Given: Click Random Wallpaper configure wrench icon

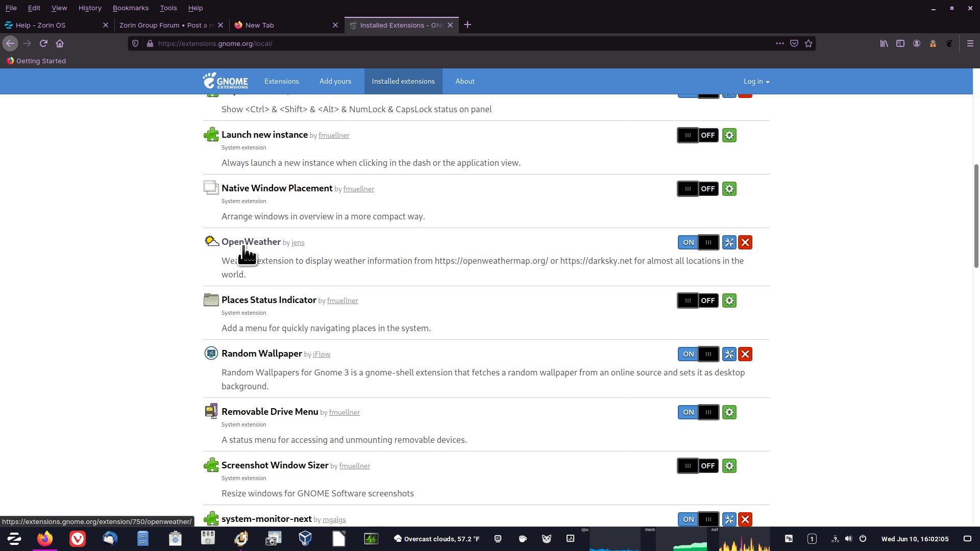Looking at the screenshot, I should point(729,354).
